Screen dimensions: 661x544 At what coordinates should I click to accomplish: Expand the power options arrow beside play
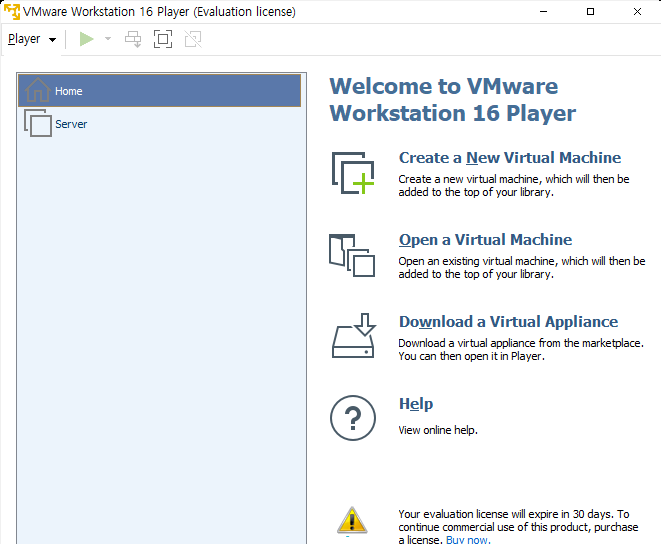pos(108,39)
